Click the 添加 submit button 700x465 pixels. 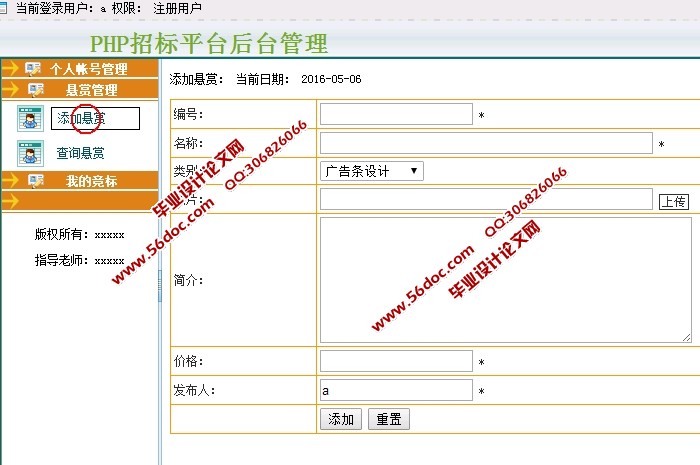point(341,419)
